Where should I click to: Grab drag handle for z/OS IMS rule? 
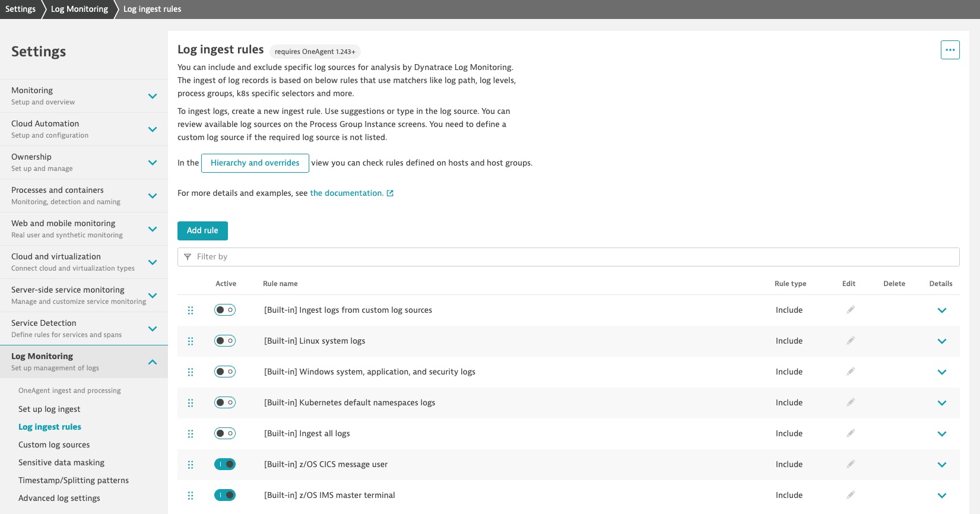tap(191, 496)
